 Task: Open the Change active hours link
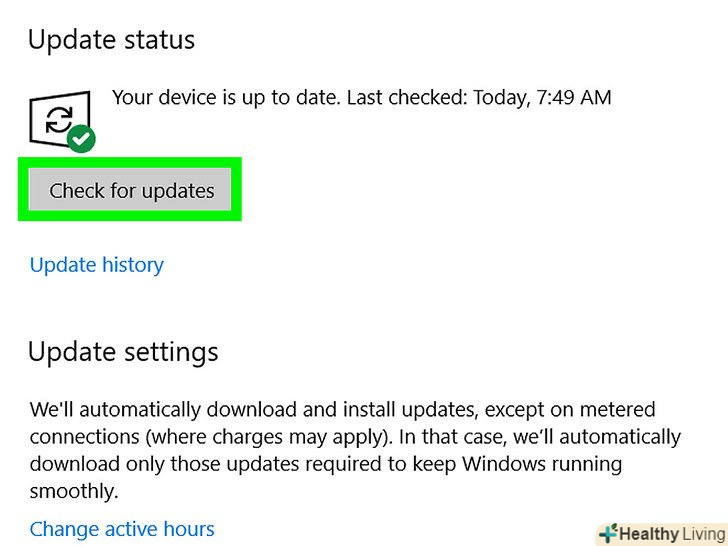122,529
